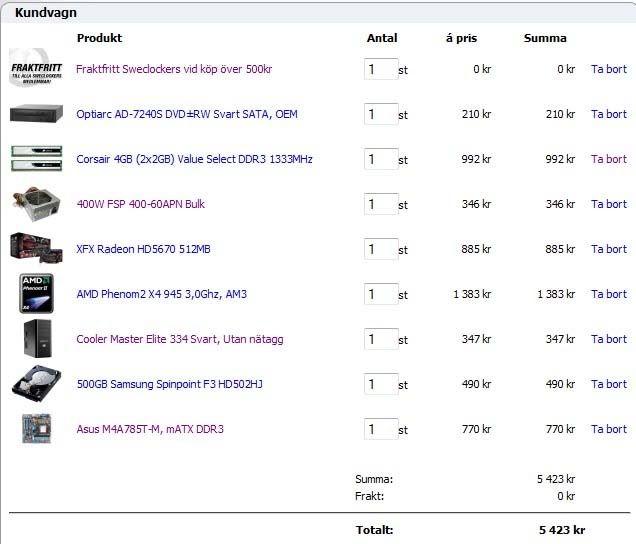Click the Asus motherboard product image
Image resolution: width=636 pixels, height=544 pixels.
36,429
